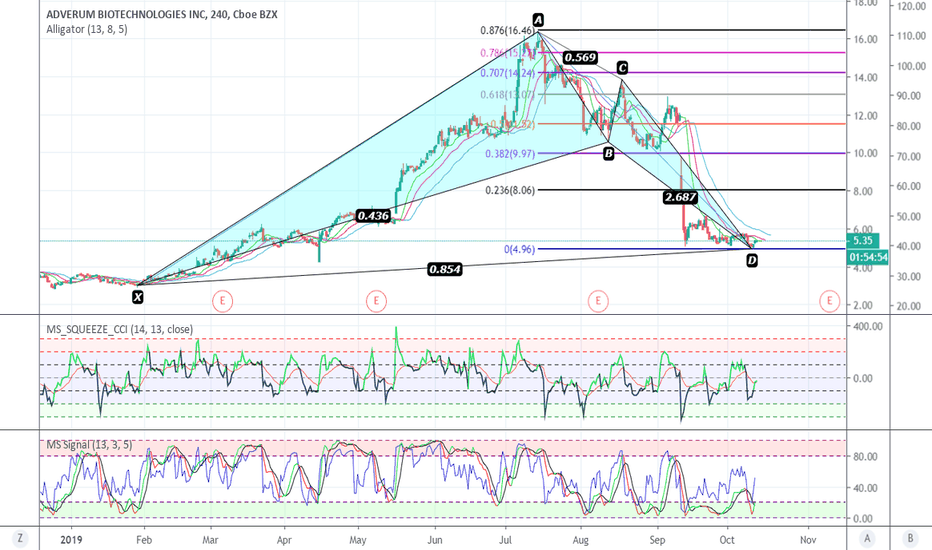Click the Apr label on the time axis
Screen dimensions: 932x550
284,540
